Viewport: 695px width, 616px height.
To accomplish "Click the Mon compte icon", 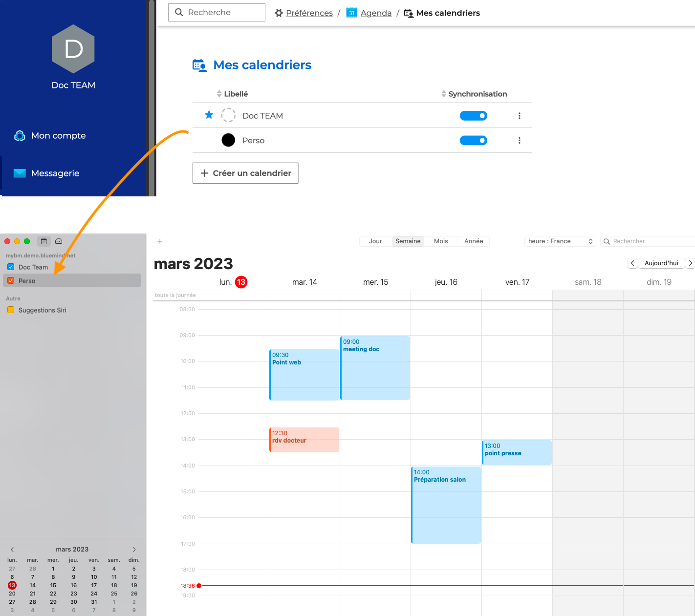I will 20,136.
